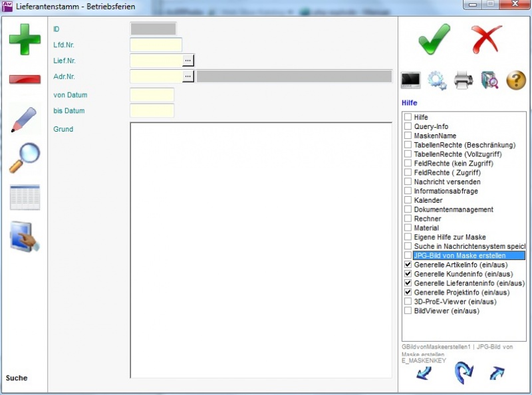The width and height of the screenshot is (532, 395).
Task: Click the Lfd.Nr. input field
Action: pos(156,45)
